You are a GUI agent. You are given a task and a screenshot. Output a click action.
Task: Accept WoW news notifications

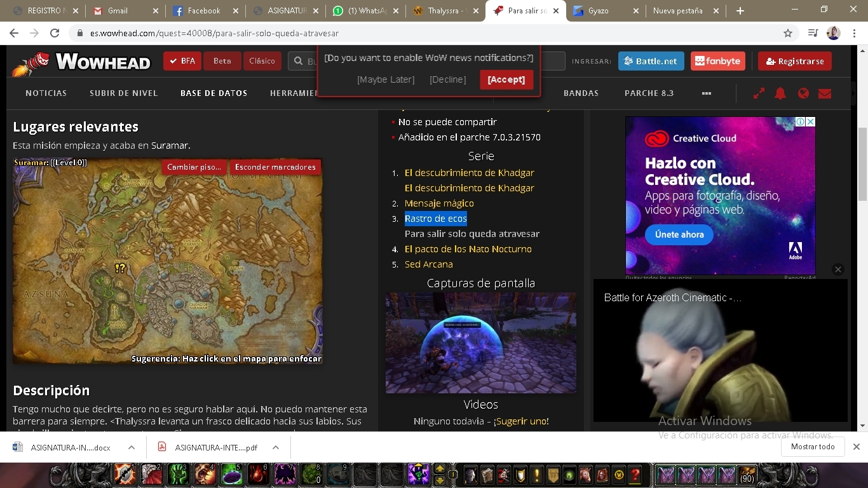[x=506, y=79]
